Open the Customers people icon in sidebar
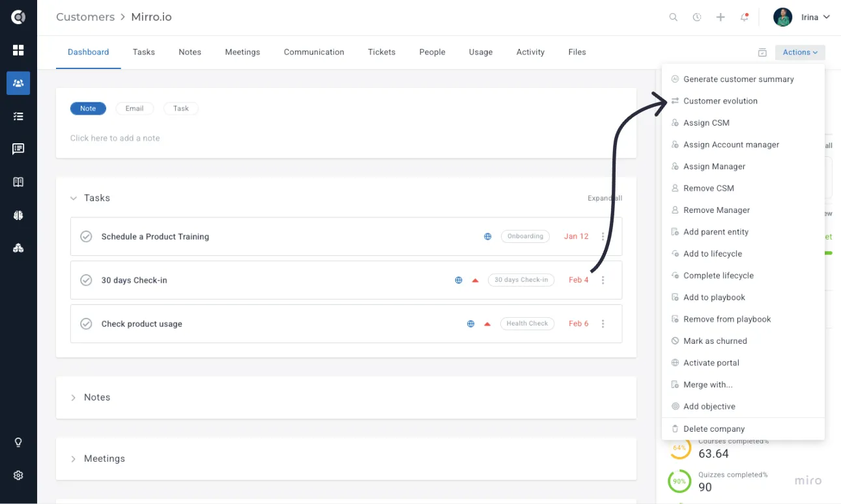Screen dimensions: 841x504 pos(18,83)
